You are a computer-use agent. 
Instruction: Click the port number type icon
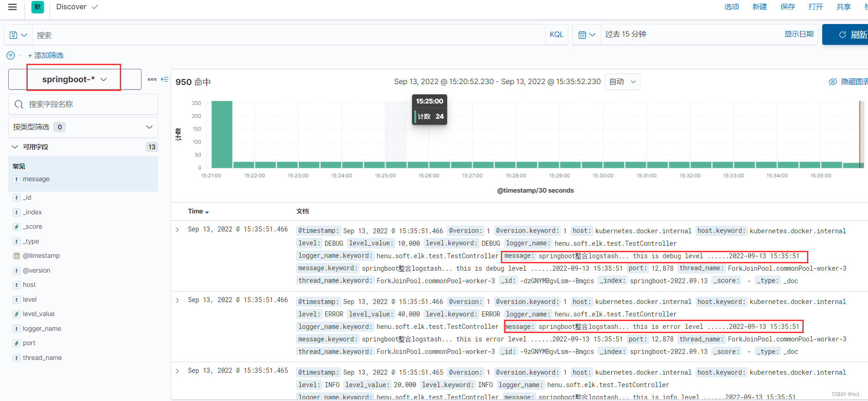point(17,343)
